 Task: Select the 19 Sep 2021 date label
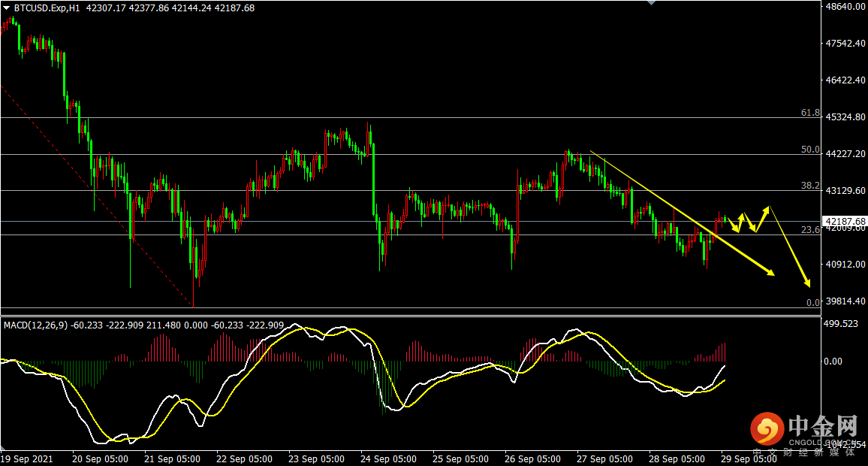coord(28,458)
